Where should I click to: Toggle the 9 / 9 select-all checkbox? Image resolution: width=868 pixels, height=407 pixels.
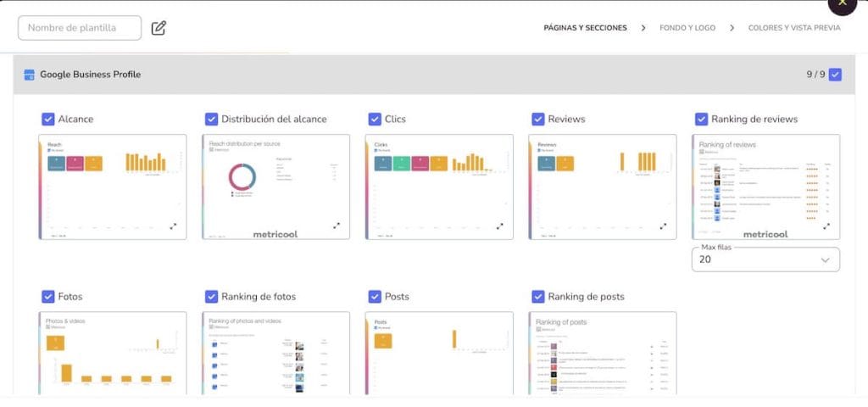(x=835, y=75)
